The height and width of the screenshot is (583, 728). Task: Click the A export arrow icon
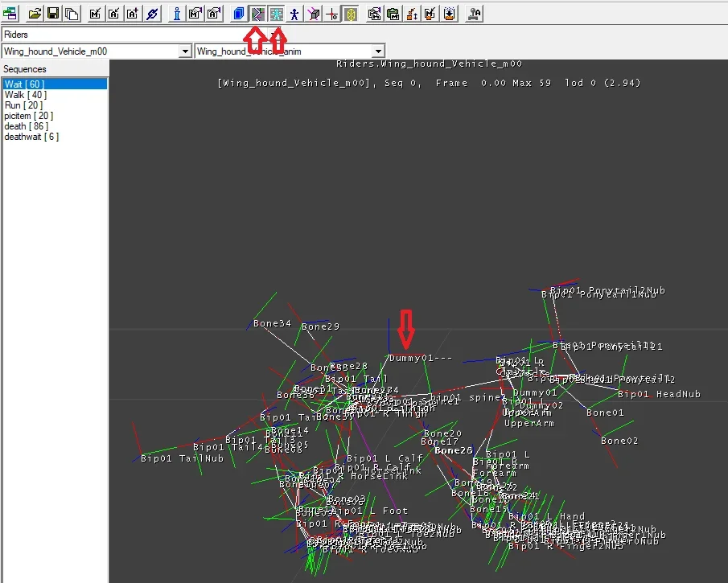click(x=213, y=14)
